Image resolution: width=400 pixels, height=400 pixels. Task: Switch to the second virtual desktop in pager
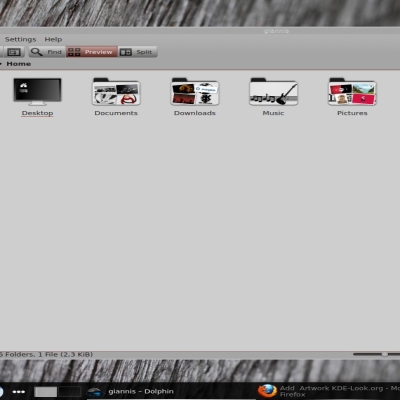tap(70, 392)
